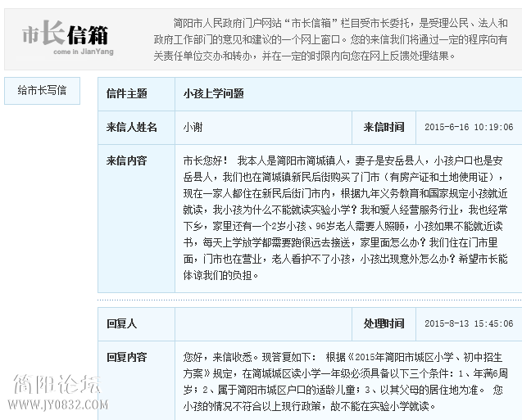The width and height of the screenshot is (522, 420).
Task: Click the 来信时间 label
Action: 384,128
